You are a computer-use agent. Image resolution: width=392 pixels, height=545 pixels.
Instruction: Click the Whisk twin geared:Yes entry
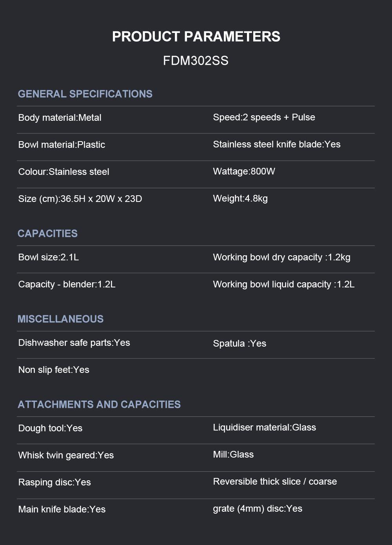[66, 455]
